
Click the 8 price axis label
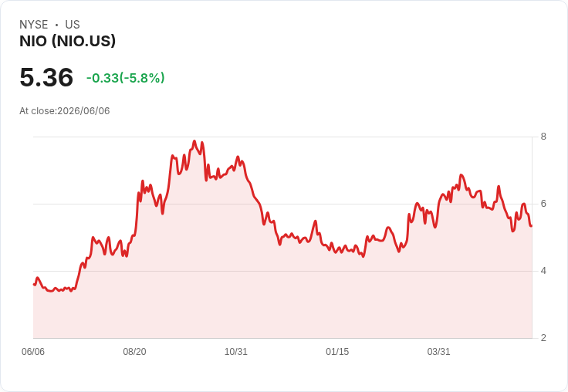[543, 137]
